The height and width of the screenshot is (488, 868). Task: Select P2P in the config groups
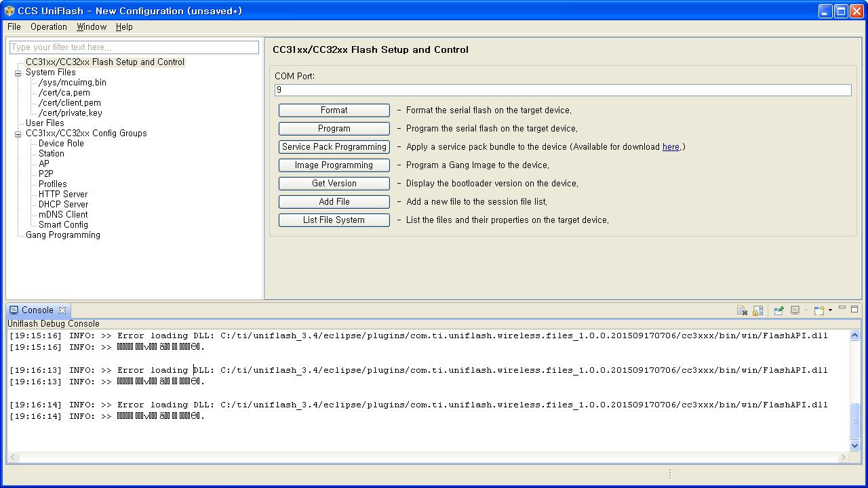tap(46, 174)
